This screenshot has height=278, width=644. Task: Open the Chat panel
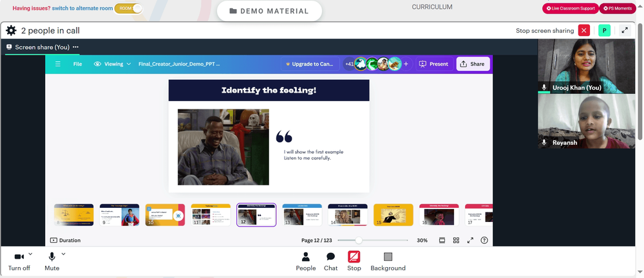(x=330, y=261)
